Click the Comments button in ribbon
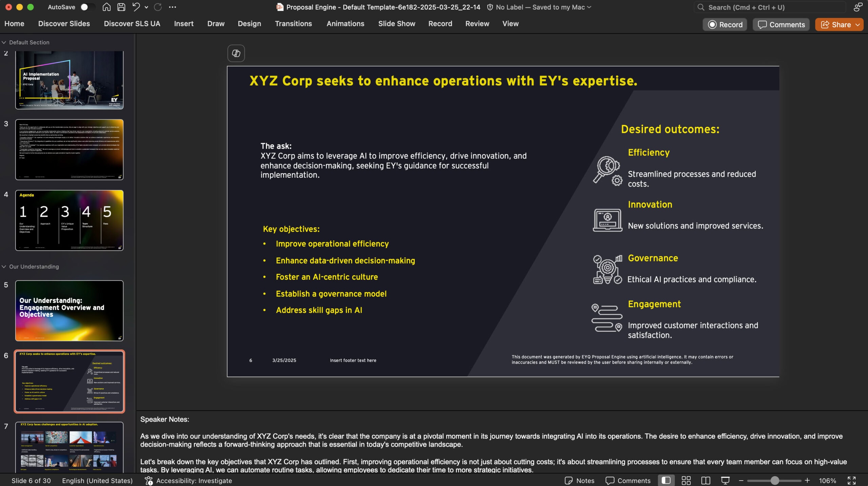 tap(781, 25)
